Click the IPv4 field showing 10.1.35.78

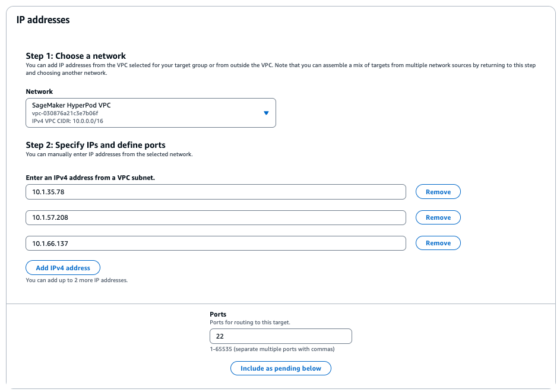tap(216, 191)
